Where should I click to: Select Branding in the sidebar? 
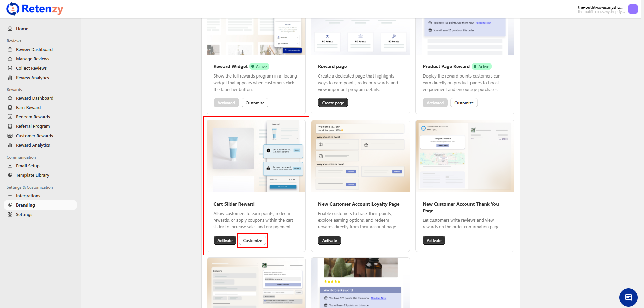(x=40, y=205)
